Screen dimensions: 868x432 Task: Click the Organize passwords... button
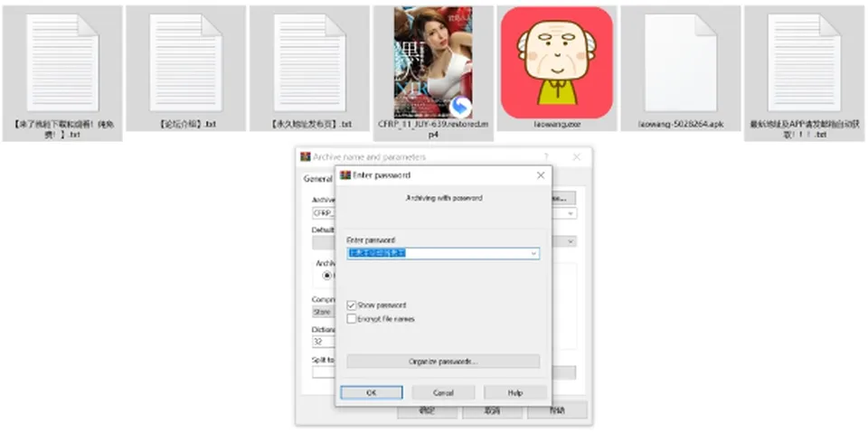(443, 362)
